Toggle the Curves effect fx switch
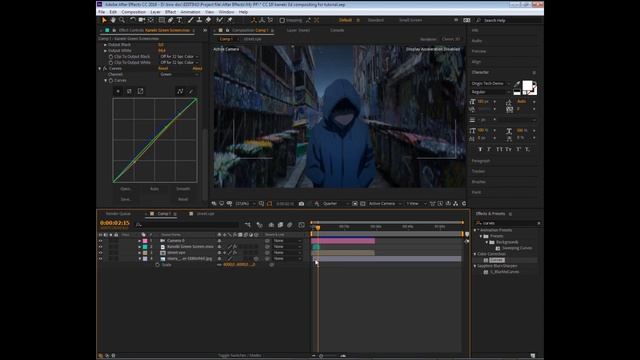Viewport: 640px width, 360px height. click(105, 69)
